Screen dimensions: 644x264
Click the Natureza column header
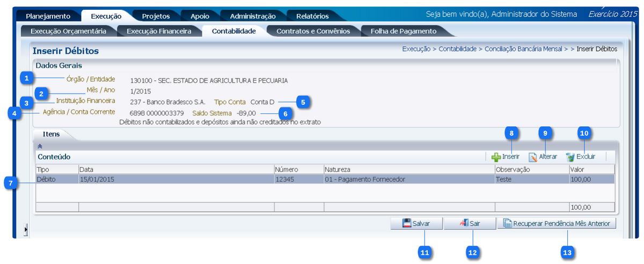coord(338,169)
